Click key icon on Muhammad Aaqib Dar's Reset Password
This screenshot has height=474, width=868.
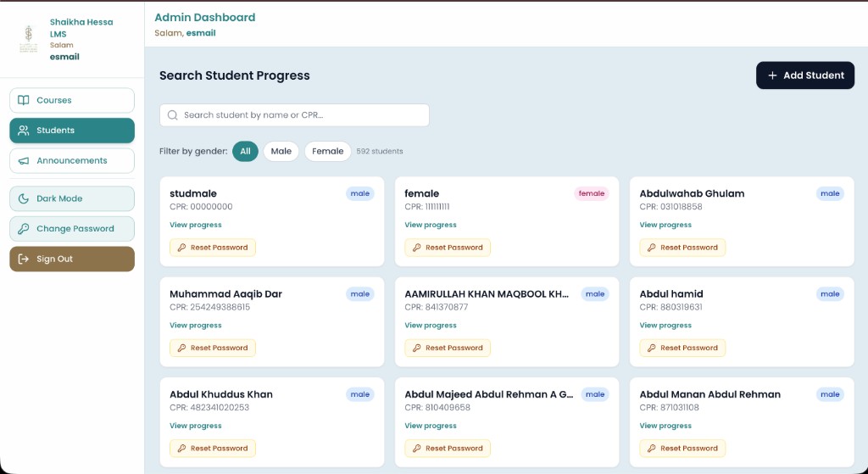point(181,348)
